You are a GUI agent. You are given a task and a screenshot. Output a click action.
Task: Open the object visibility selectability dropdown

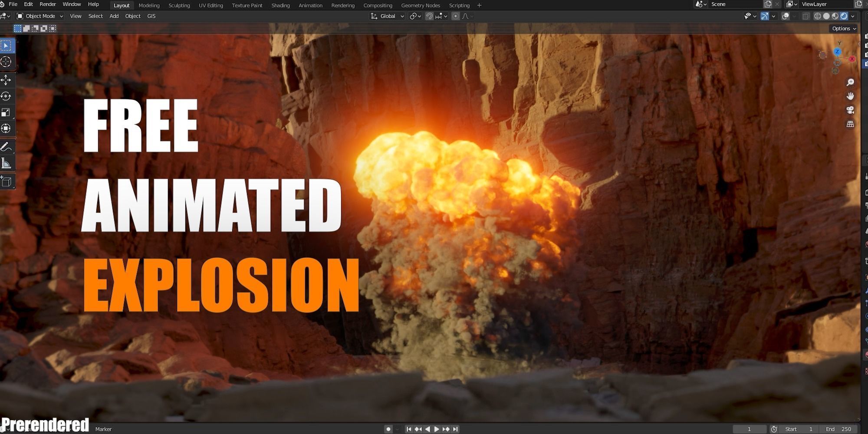tap(750, 16)
